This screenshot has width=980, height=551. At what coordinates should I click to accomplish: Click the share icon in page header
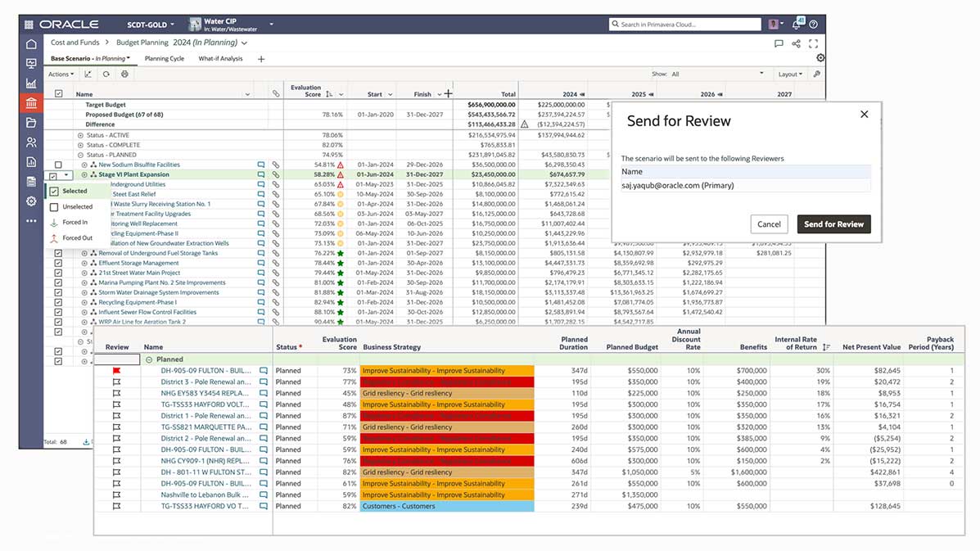796,43
